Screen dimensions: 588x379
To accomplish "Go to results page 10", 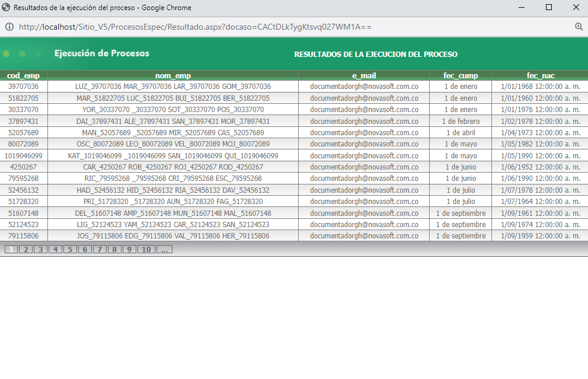I will 146,249.
